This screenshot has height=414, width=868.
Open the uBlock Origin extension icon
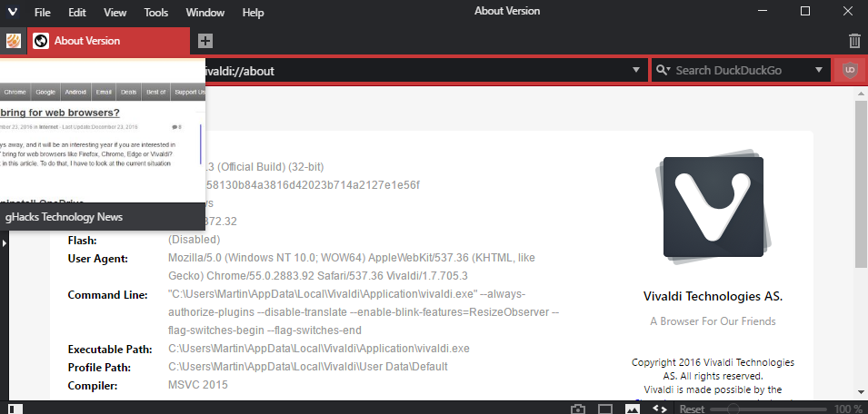pos(849,70)
